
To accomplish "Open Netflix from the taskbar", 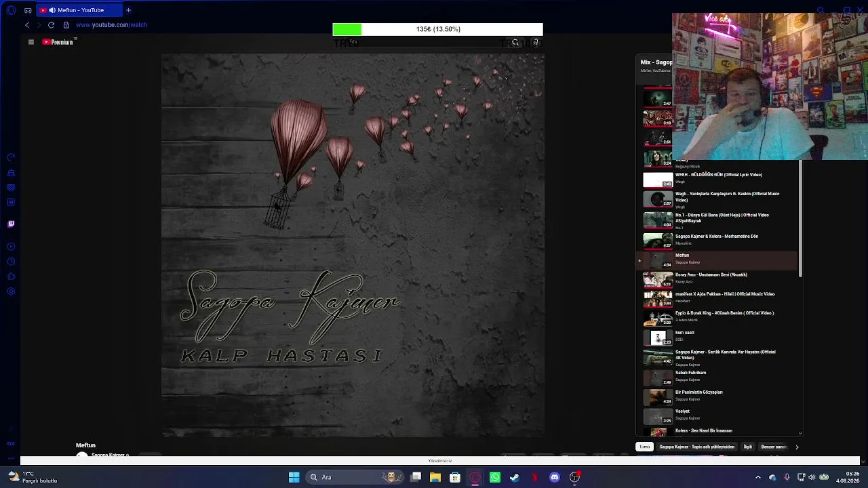I will [534, 477].
